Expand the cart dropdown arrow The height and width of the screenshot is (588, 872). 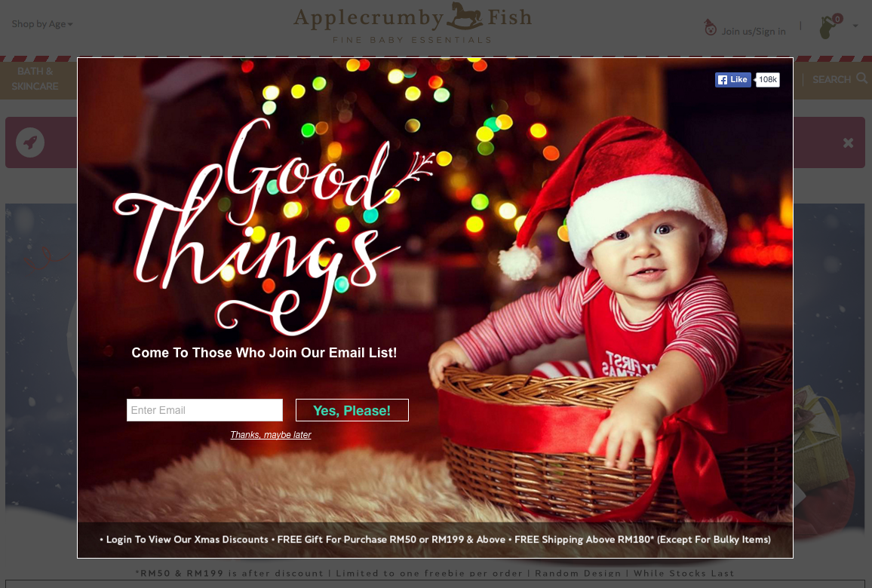pyautogui.click(x=855, y=26)
